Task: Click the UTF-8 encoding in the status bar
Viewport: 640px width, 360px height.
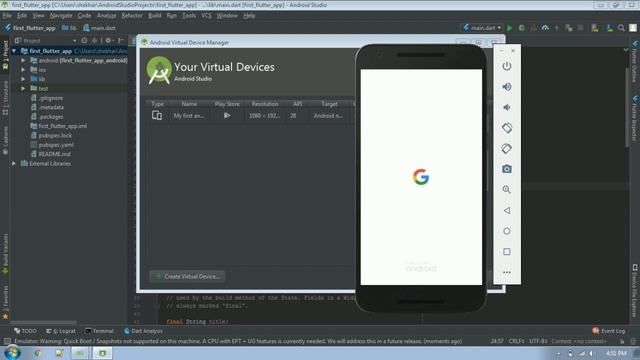Action: [538, 341]
